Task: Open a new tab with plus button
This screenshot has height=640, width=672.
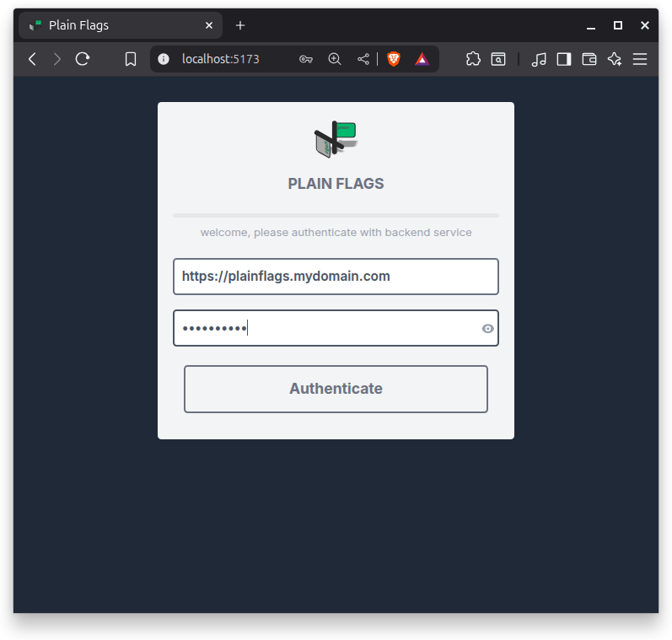Action: [x=240, y=25]
